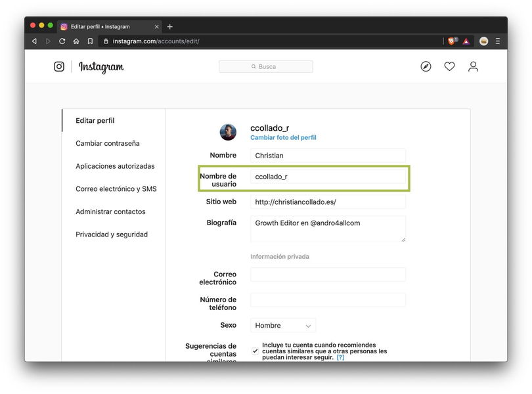Screen dimensions: 532x394
Task: Open Explore compass icon
Action: (426, 66)
